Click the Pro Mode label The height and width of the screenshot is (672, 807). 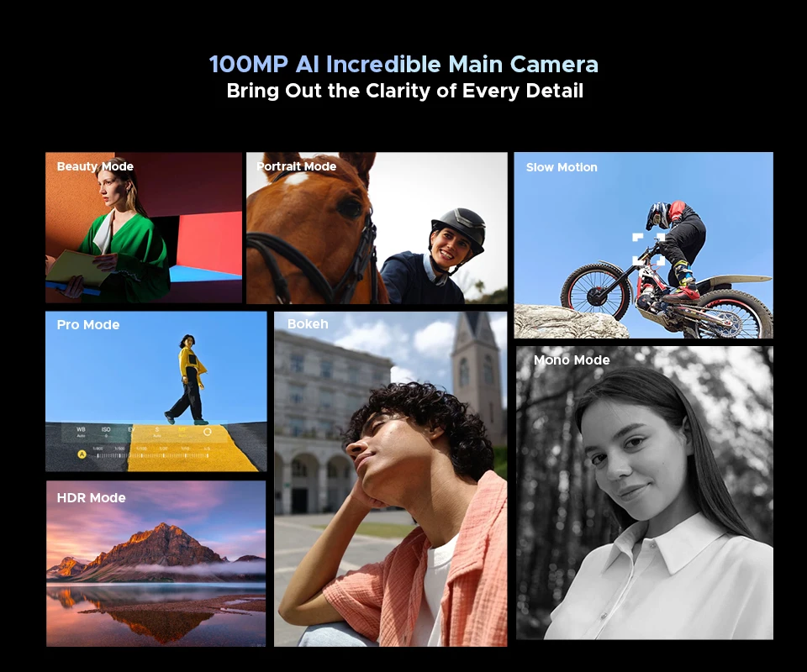pos(88,325)
